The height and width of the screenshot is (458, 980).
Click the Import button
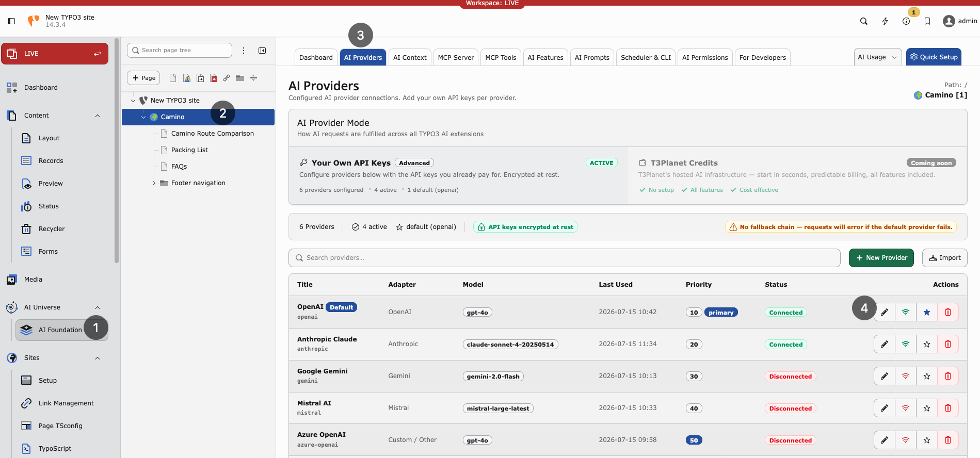945,258
